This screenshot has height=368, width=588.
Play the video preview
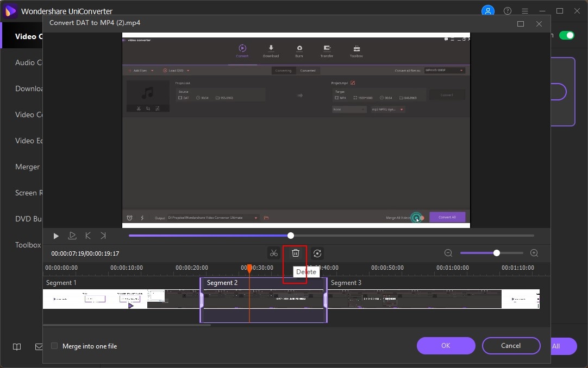56,236
